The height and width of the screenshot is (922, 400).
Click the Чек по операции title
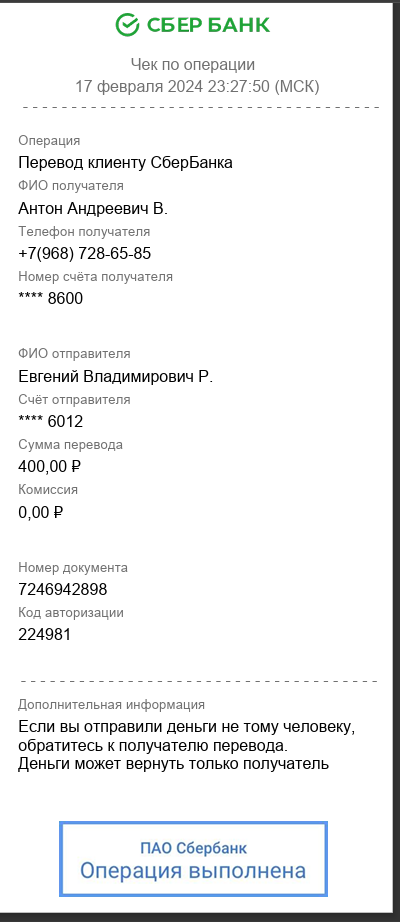(192, 64)
